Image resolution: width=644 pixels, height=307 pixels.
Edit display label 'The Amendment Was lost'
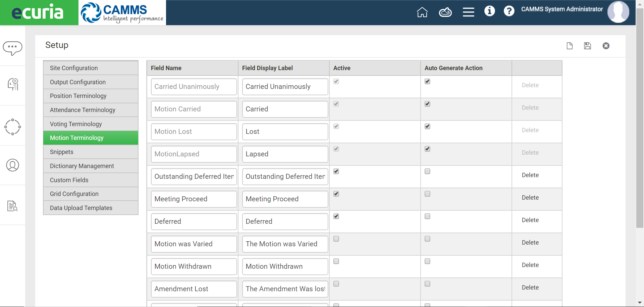click(285, 289)
